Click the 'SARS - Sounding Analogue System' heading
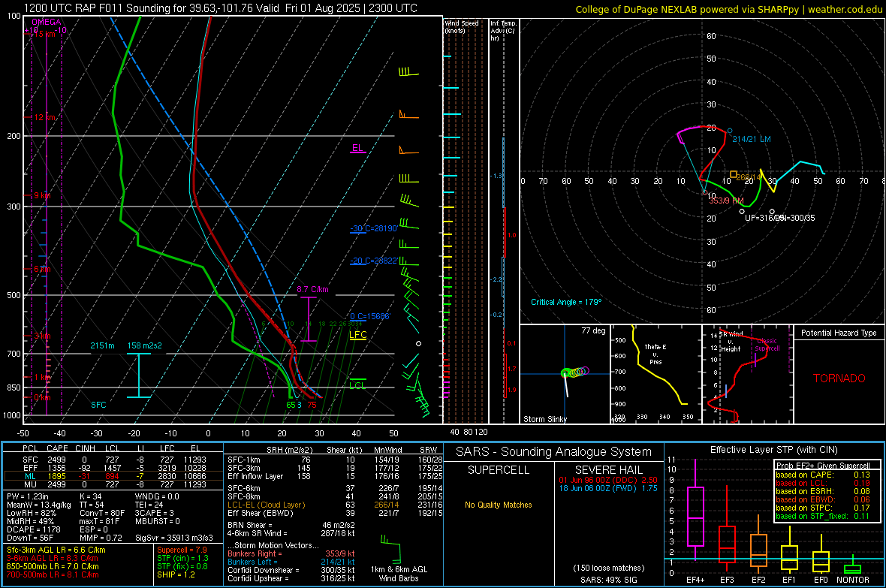The image size is (886, 588). 554,452
